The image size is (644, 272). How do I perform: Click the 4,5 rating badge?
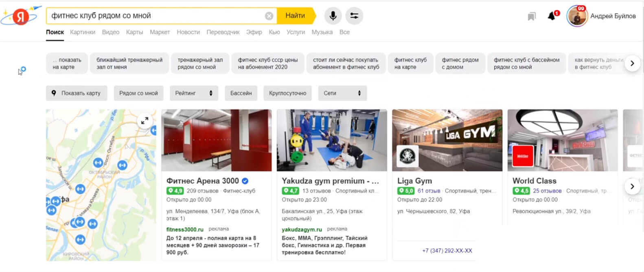521,191
